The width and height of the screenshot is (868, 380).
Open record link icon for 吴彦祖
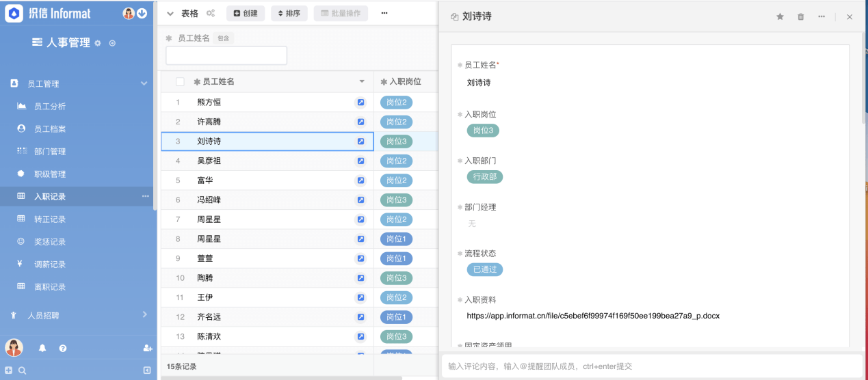click(x=360, y=161)
